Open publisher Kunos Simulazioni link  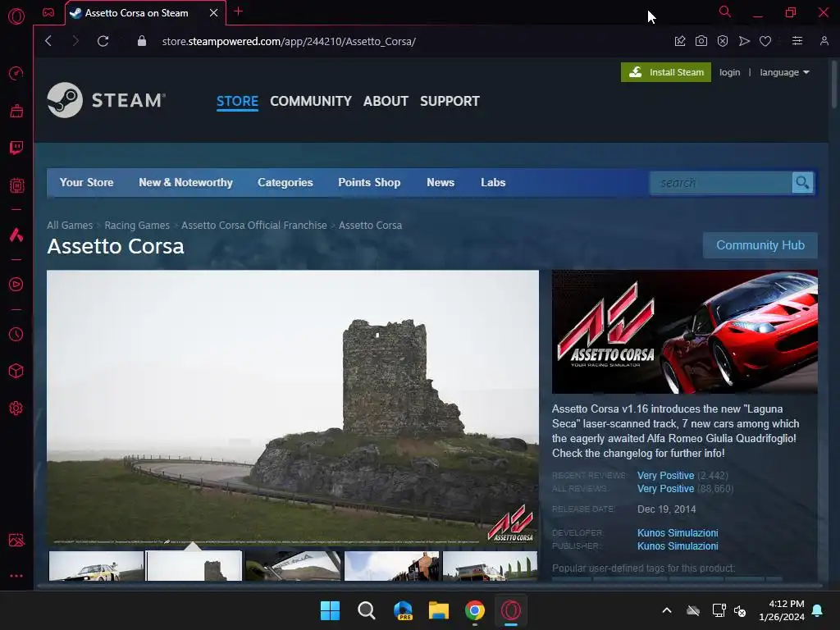[678, 546]
